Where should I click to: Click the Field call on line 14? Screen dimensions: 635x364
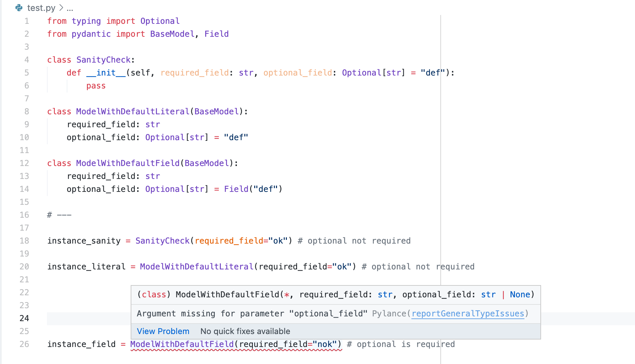pyautogui.click(x=235, y=189)
